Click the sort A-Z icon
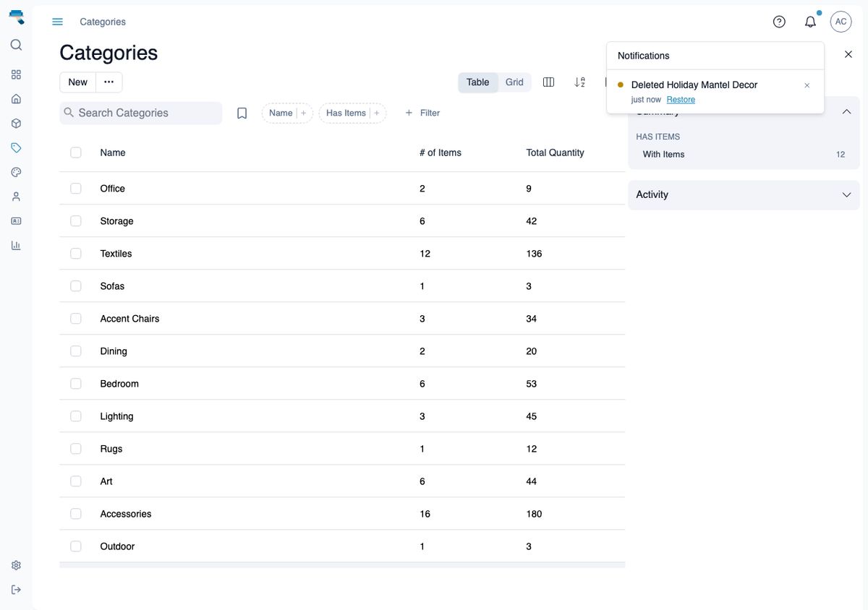Screen dimensions: 868x610 pos(579,82)
